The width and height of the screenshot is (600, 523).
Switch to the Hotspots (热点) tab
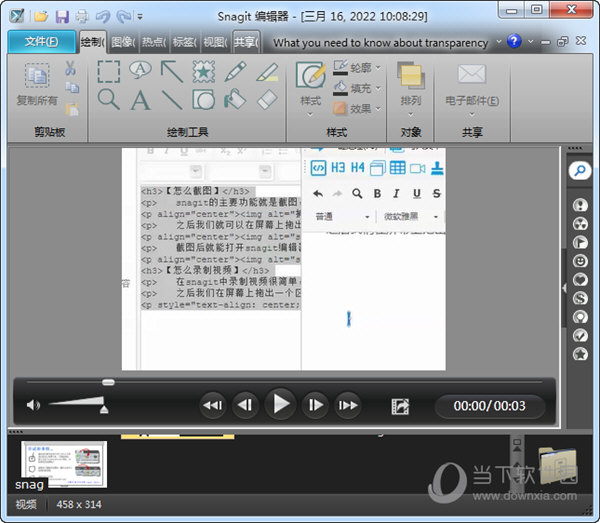click(154, 42)
